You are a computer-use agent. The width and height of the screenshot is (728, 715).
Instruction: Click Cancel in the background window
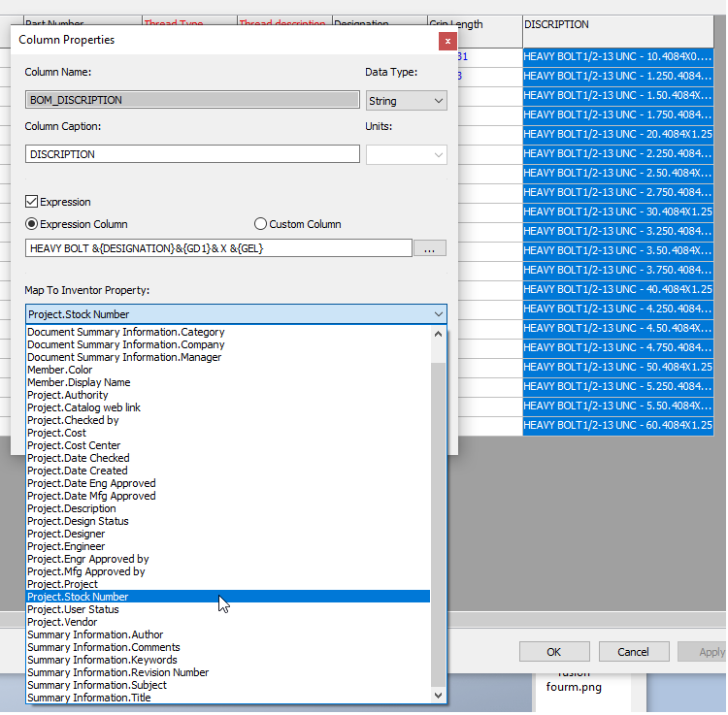[633, 652]
